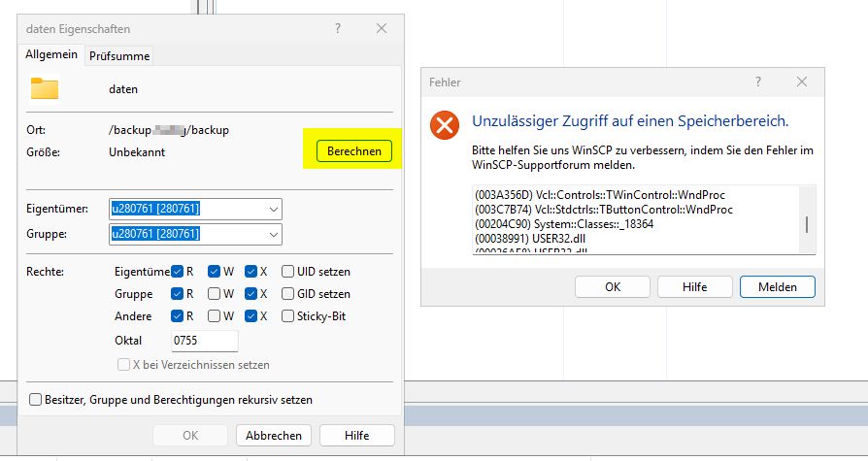
Task: Enable recursive setting of Besitzer, Gruppe und Berechtigungen
Action: coord(36,400)
